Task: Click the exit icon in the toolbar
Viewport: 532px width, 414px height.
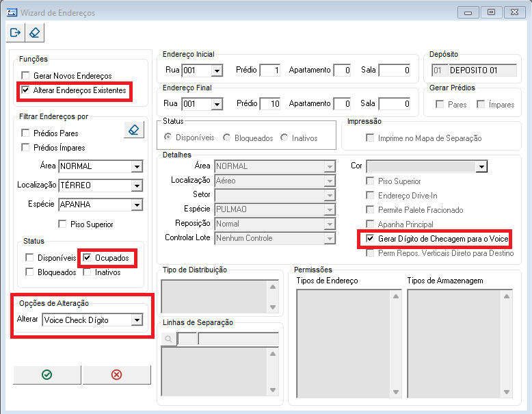Action: [16, 32]
